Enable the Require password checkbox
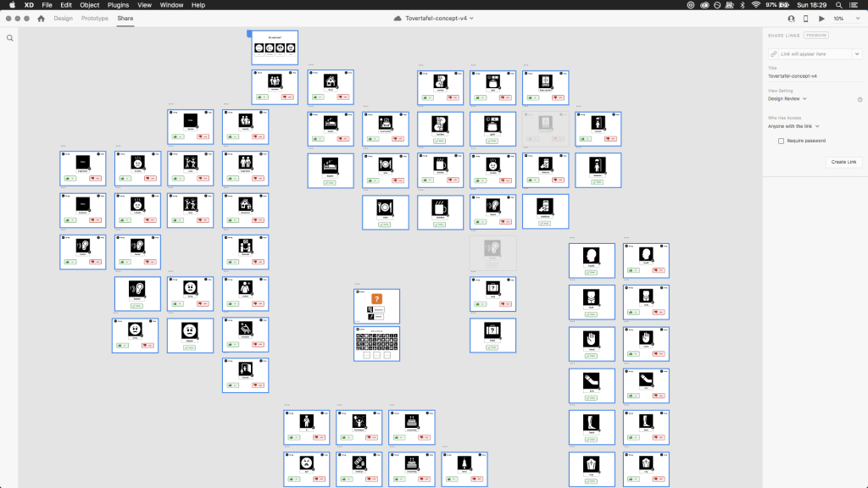The width and height of the screenshot is (868, 488). 781,141
